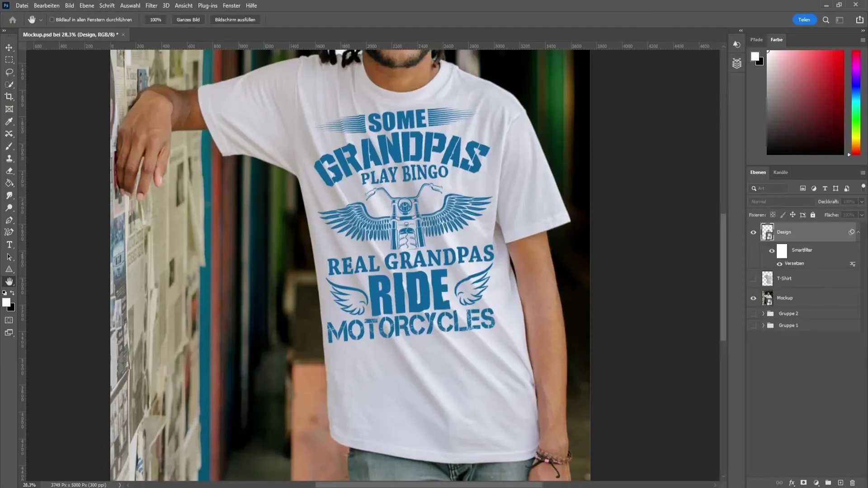Go to the Home screen icon
The image size is (868, 488).
[x=13, y=20]
